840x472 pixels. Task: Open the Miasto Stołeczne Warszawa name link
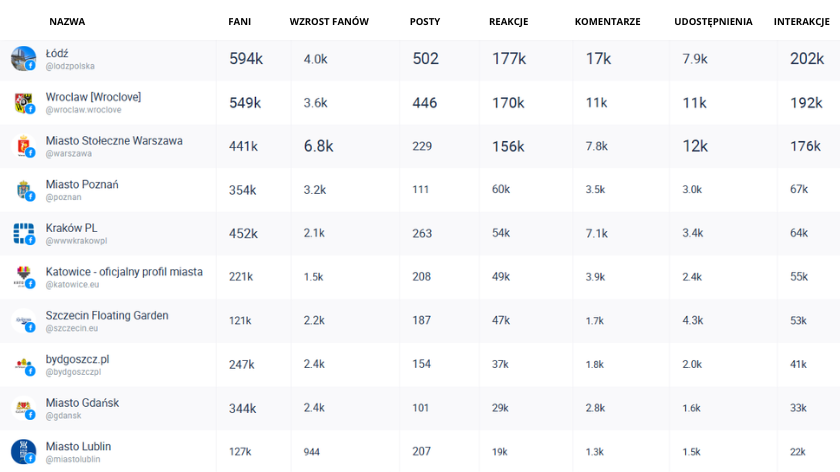pos(114,140)
